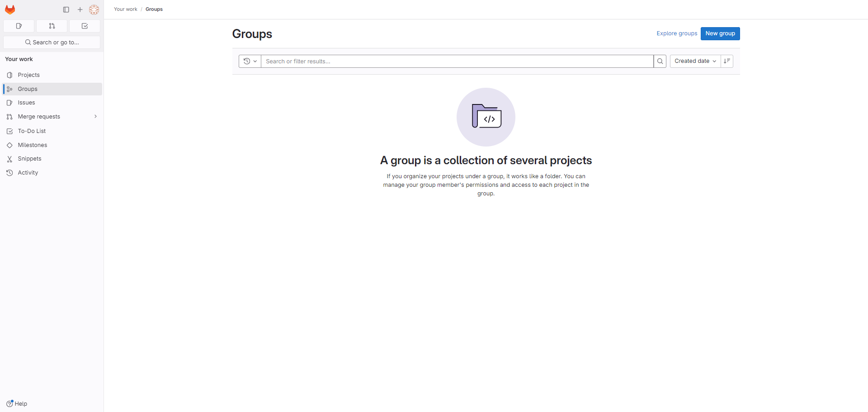Follow the Groups breadcrumb link
868x412 pixels.
pyautogui.click(x=154, y=9)
